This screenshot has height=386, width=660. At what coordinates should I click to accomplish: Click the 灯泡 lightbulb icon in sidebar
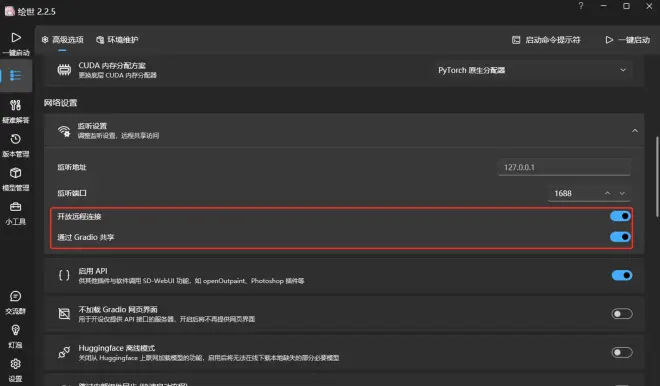[x=16, y=330]
